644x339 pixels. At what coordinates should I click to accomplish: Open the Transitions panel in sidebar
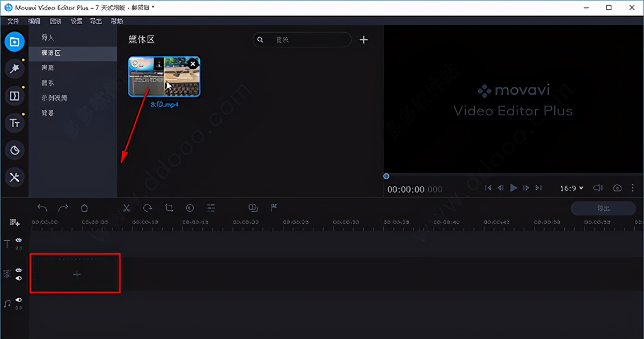(x=14, y=96)
